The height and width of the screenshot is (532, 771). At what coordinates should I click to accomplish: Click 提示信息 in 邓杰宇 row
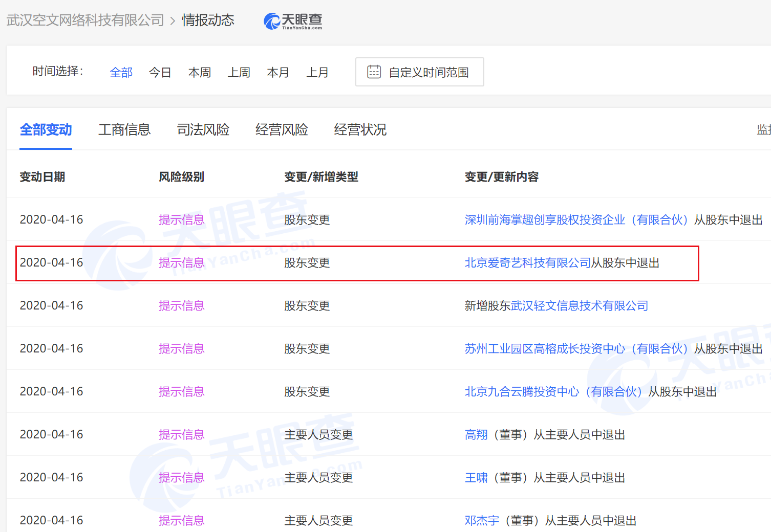182,521
